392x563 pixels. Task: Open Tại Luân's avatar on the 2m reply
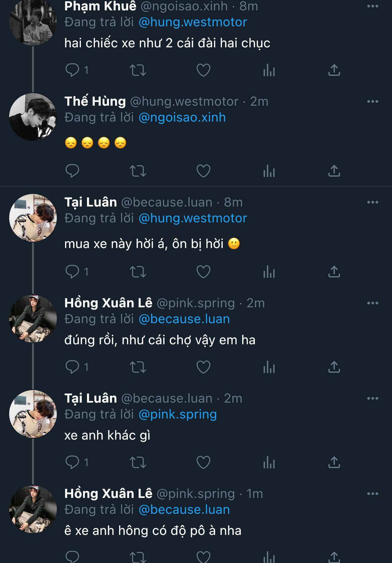tap(33, 414)
